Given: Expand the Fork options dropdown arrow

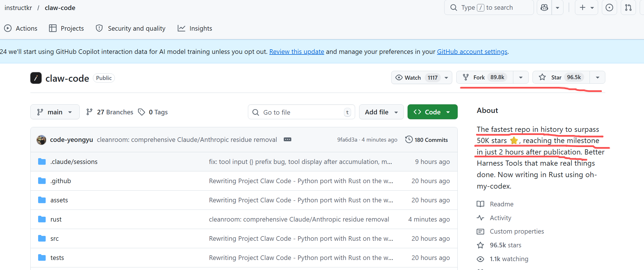Looking at the screenshot, I should pos(521,77).
